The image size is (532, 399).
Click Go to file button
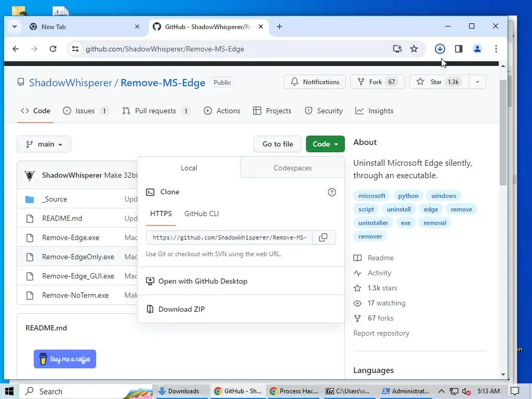click(x=277, y=144)
